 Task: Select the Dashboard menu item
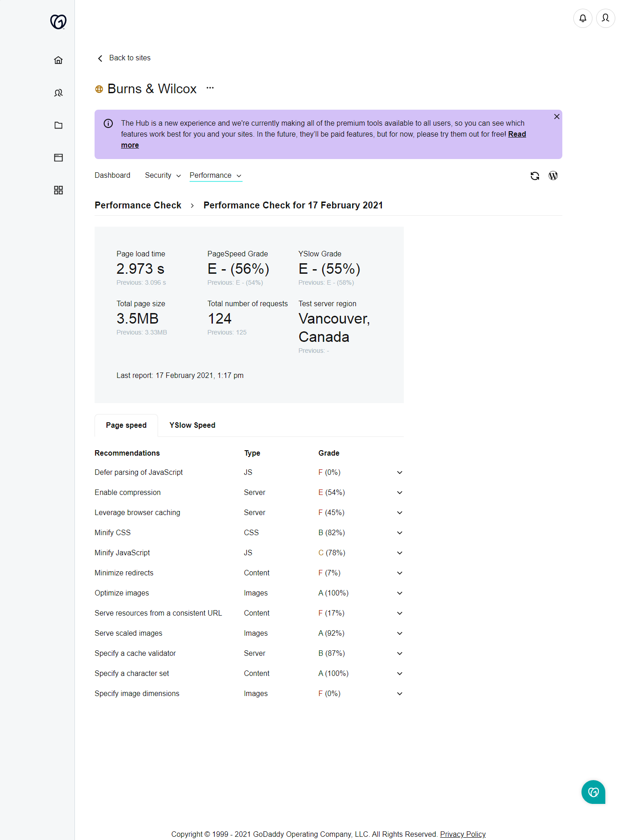coord(112,175)
